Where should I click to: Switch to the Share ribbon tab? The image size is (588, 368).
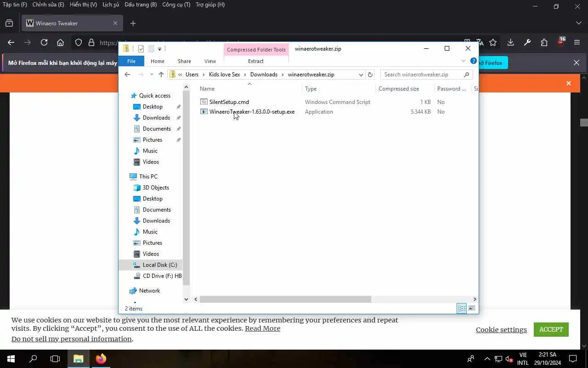click(184, 61)
